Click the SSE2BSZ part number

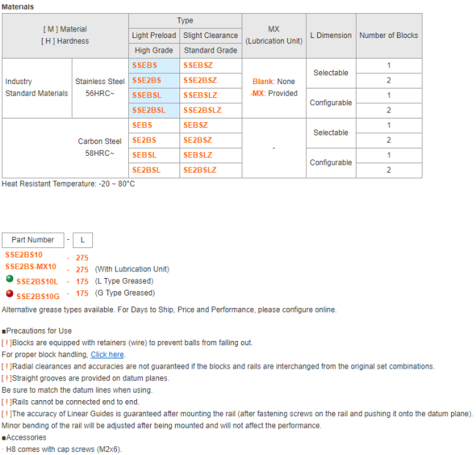[x=199, y=80]
